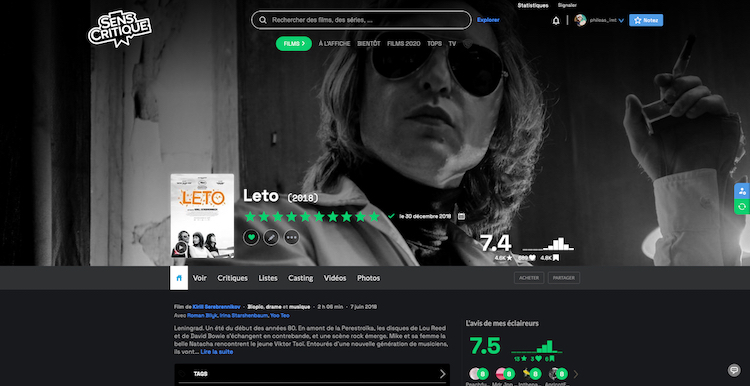Open the éclaireurs ratings histogram near 7.5

pos(537,346)
